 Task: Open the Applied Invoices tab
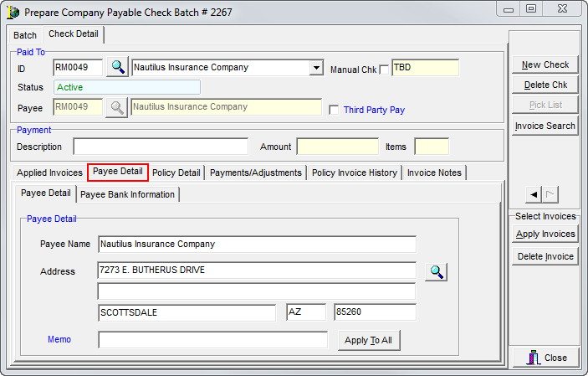(50, 173)
